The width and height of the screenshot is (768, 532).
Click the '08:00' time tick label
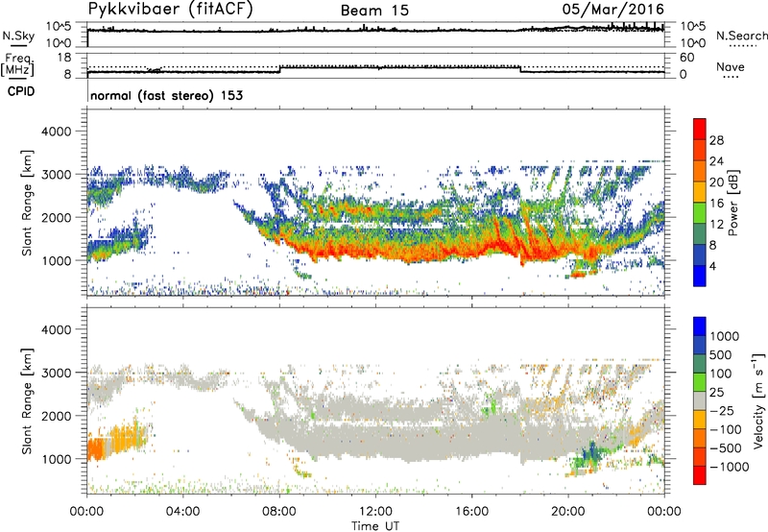(x=279, y=512)
